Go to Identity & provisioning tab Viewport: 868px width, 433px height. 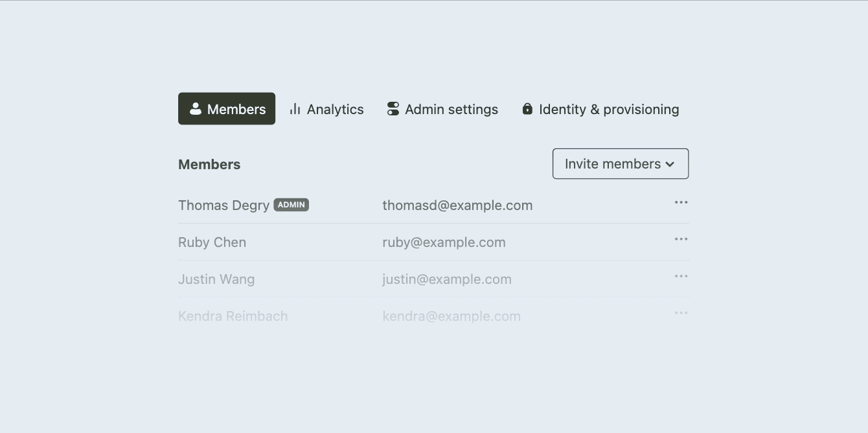600,109
